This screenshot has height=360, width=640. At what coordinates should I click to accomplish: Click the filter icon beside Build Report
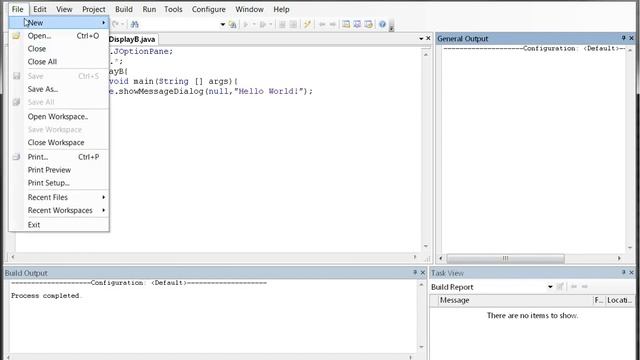pos(560,287)
